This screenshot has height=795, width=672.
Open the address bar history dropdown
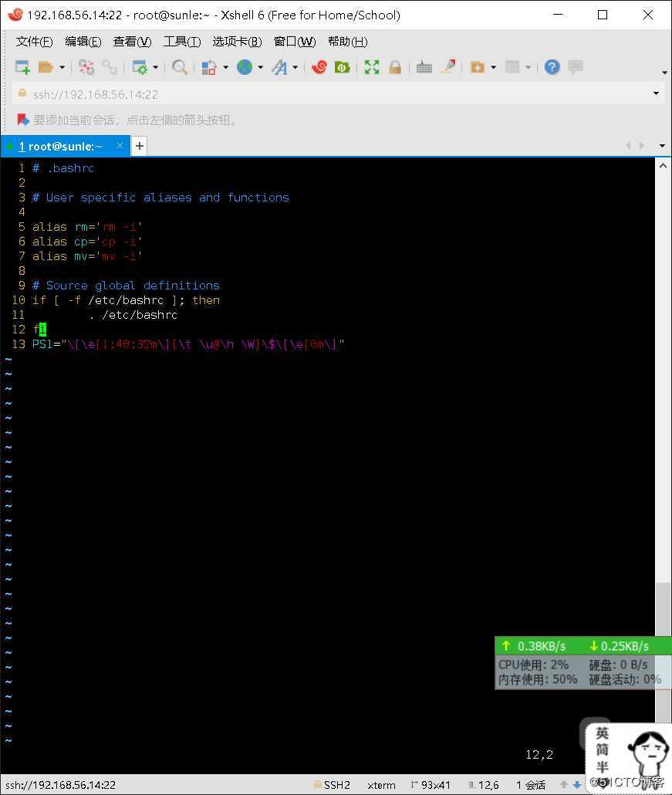point(656,93)
